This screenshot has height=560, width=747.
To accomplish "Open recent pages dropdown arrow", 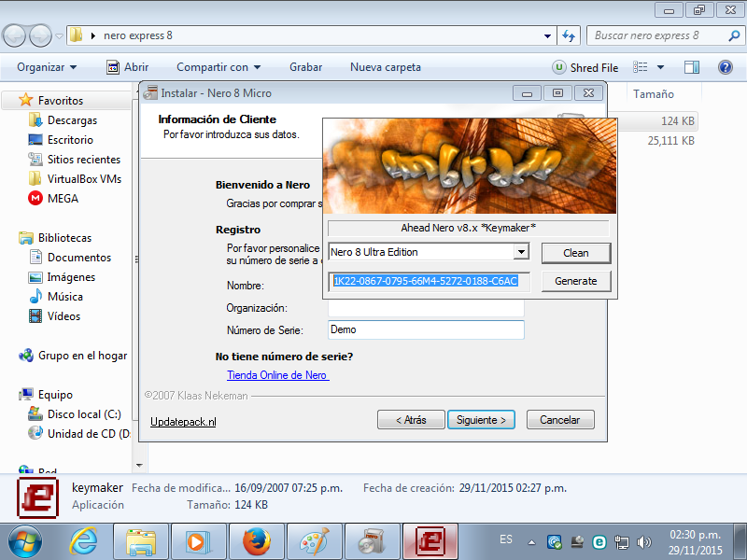I will (x=59, y=35).
